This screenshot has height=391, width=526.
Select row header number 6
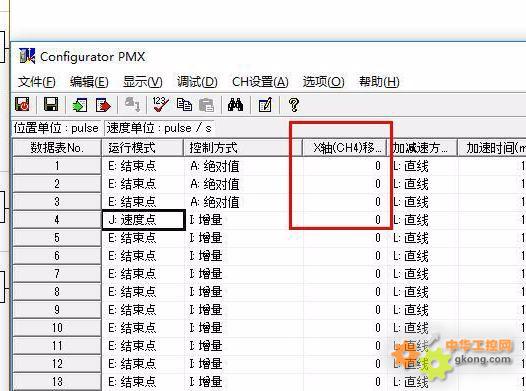57,256
